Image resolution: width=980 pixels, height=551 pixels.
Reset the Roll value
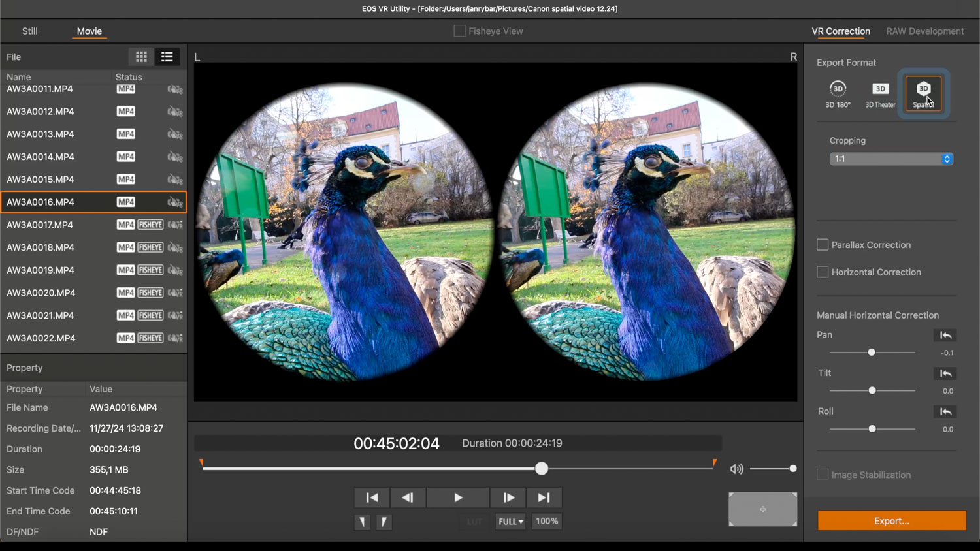(x=945, y=411)
